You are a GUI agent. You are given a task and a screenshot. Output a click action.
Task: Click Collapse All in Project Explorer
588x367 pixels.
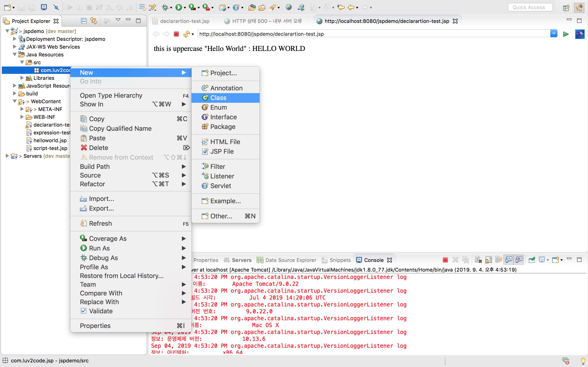pos(84,21)
